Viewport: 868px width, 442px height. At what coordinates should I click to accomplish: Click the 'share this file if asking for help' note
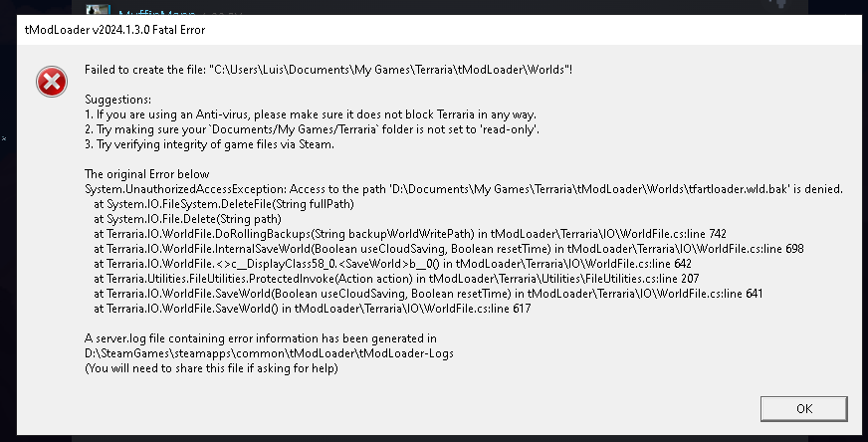(211, 368)
